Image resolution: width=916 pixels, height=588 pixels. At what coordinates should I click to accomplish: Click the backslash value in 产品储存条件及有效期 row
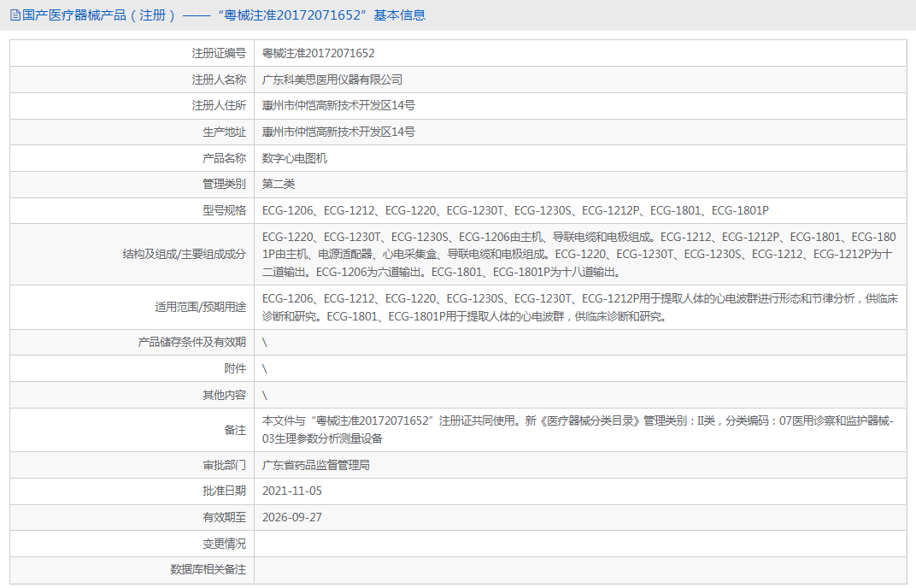click(x=265, y=343)
